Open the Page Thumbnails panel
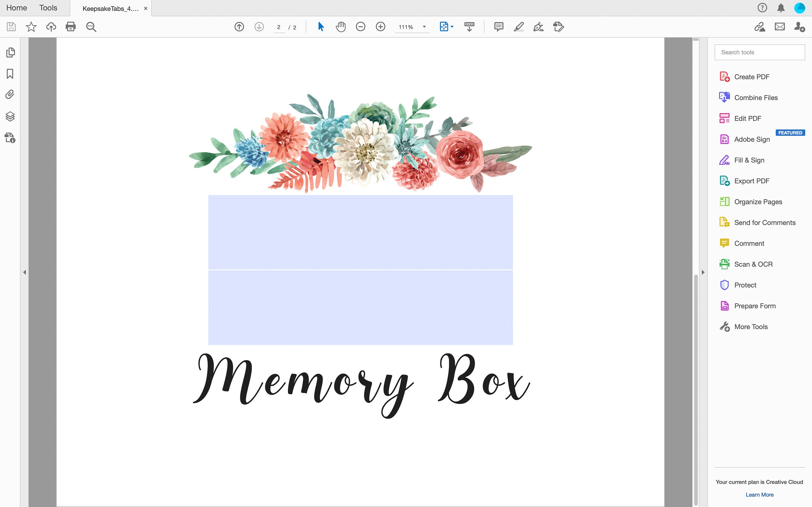The width and height of the screenshot is (812, 507). click(10, 53)
